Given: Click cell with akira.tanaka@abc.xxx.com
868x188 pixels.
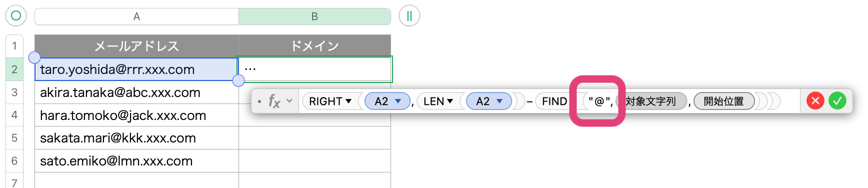Looking at the screenshot, I should [x=136, y=92].
